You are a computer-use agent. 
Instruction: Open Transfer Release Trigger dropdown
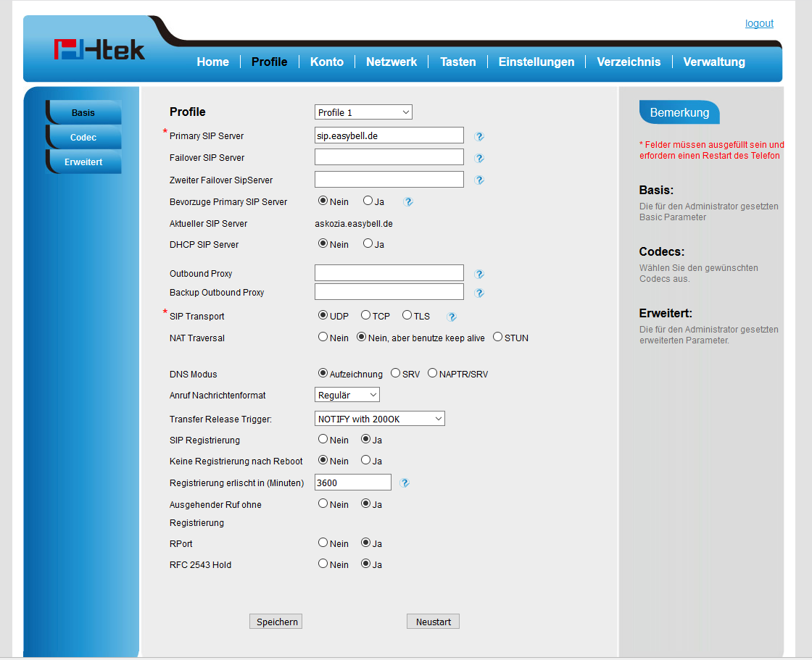click(379, 419)
